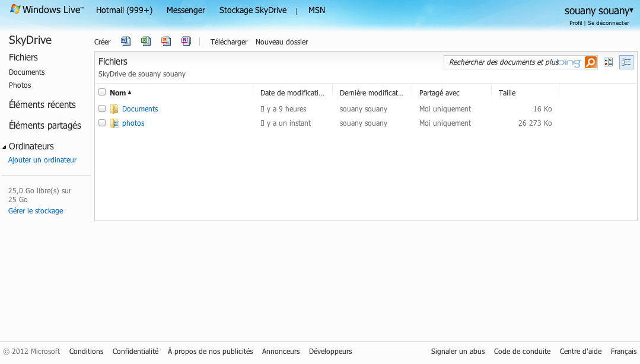Image resolution: width=640 pixels, height=364 pixels.
Task: Open the Documents folder link
Action: point(140,109)
